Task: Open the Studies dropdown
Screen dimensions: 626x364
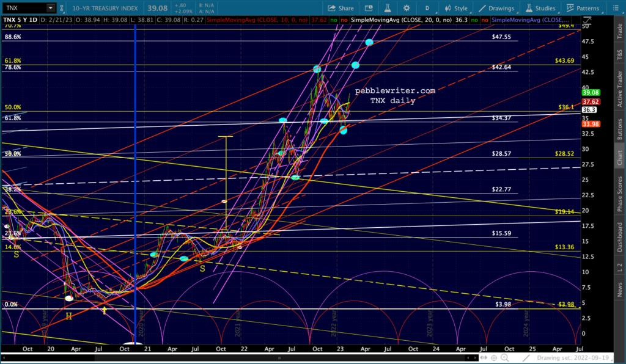Action: (x=540, y=9)
